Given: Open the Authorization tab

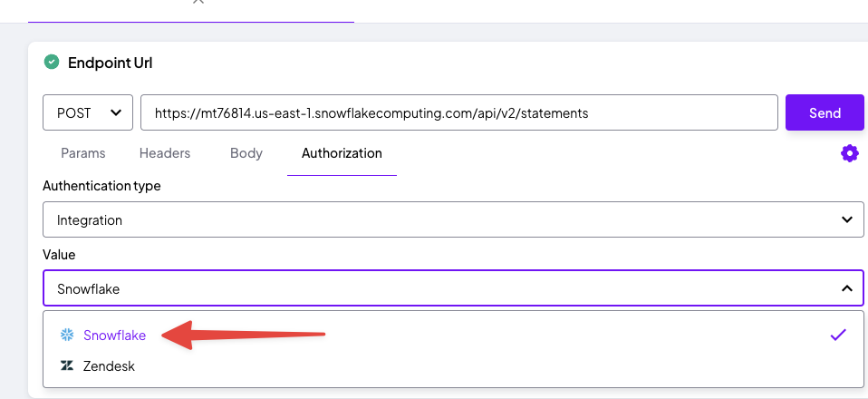Looking at the screenshot, I should point(342,153).
